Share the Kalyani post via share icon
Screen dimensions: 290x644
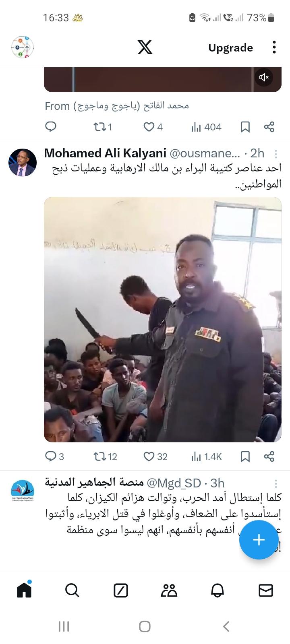tap(269, 456)
